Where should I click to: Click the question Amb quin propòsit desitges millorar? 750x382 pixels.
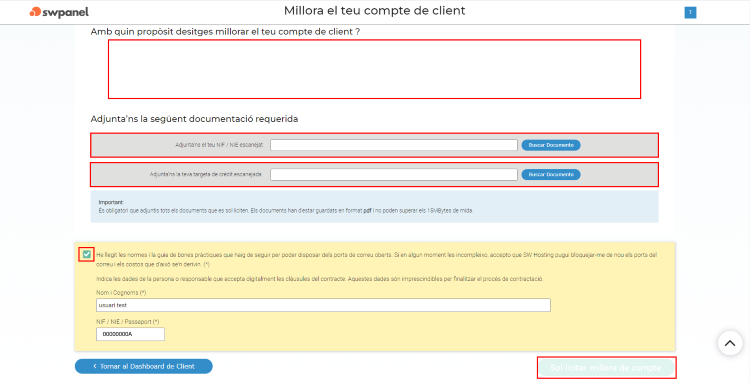pyautogui.click(x=225, y=32)
